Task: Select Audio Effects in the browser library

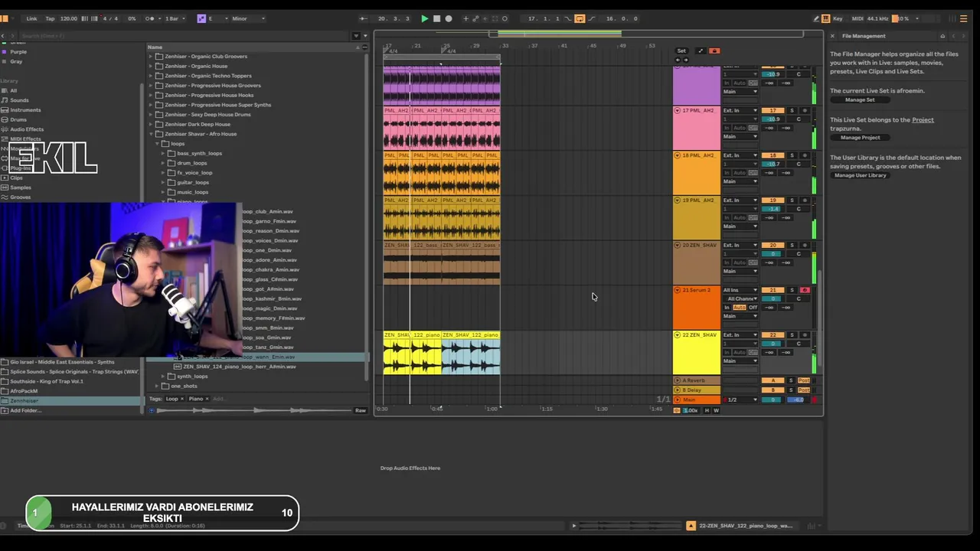Action: (x=27, y=129)
